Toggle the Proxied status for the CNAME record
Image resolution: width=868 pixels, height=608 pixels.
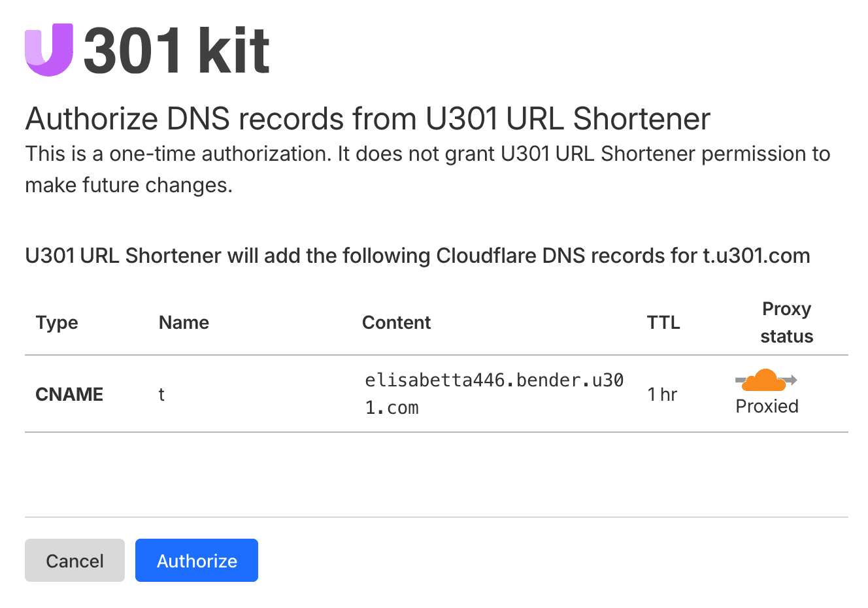tap(765, 379)
